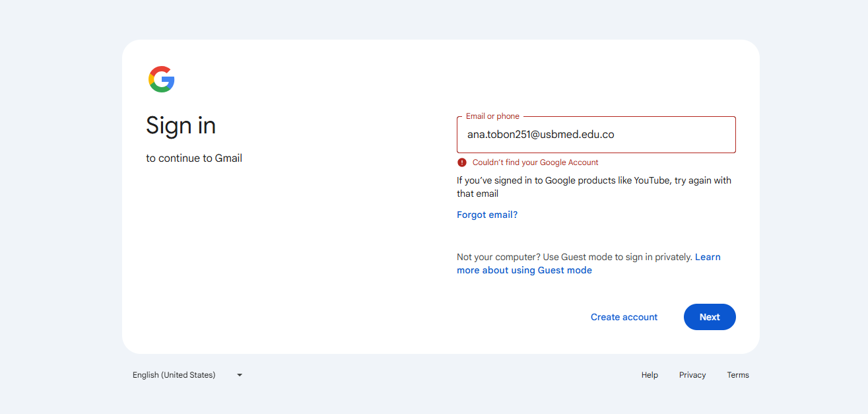
Task: Open the Terms link in the footer
Action: click(x=738, y=375)
